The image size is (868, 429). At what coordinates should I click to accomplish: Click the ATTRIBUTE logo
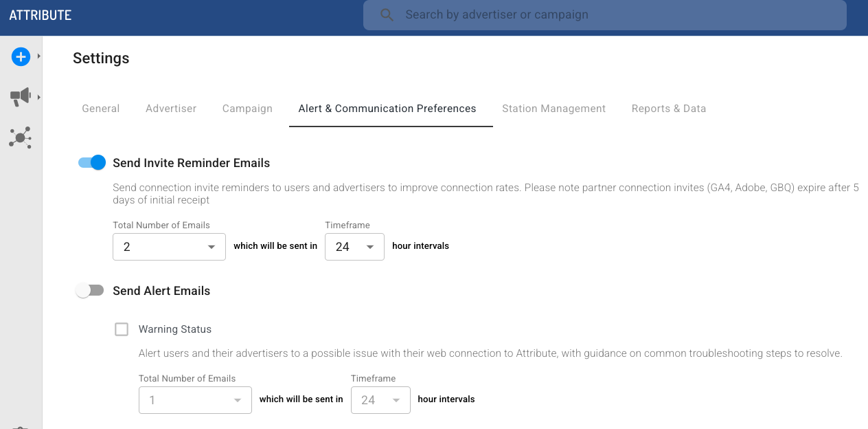tap(41, 15)
